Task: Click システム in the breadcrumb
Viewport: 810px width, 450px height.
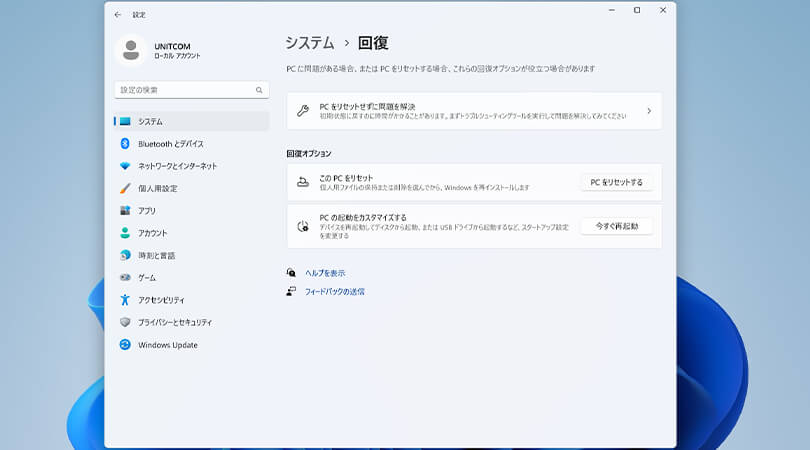Action: pyautogui.click(x=310, y=43)
